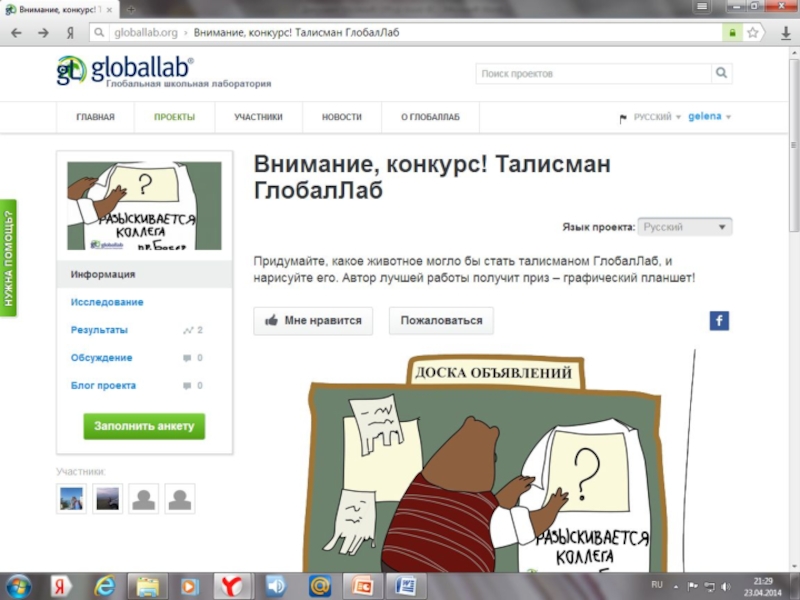
Task: Click the Обсуждение comment counter icon
Action: click(x=187, y=358)
